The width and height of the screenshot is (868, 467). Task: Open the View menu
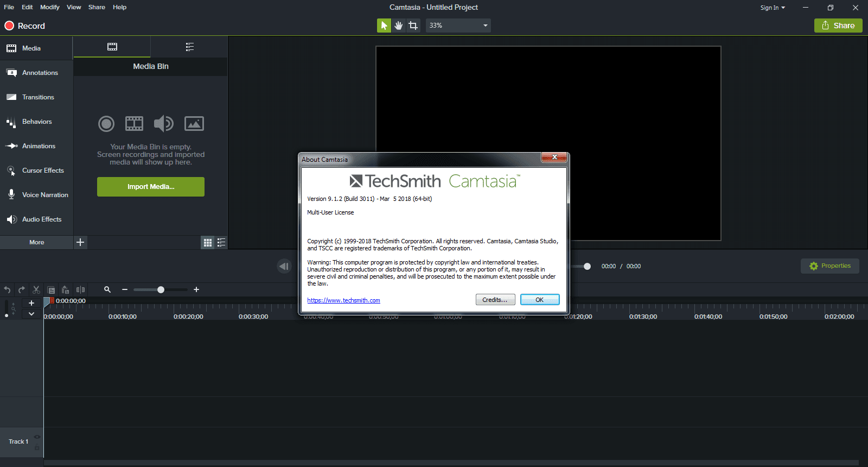click(74, 7)
